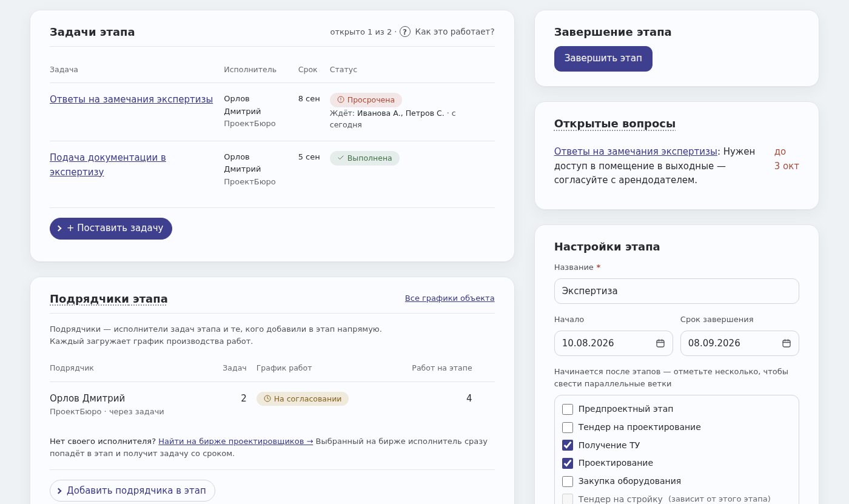Check the Тендер на проектирование checkbox
Image resolution: width=849 pixels, height=504 pixels.
(568, 428)
